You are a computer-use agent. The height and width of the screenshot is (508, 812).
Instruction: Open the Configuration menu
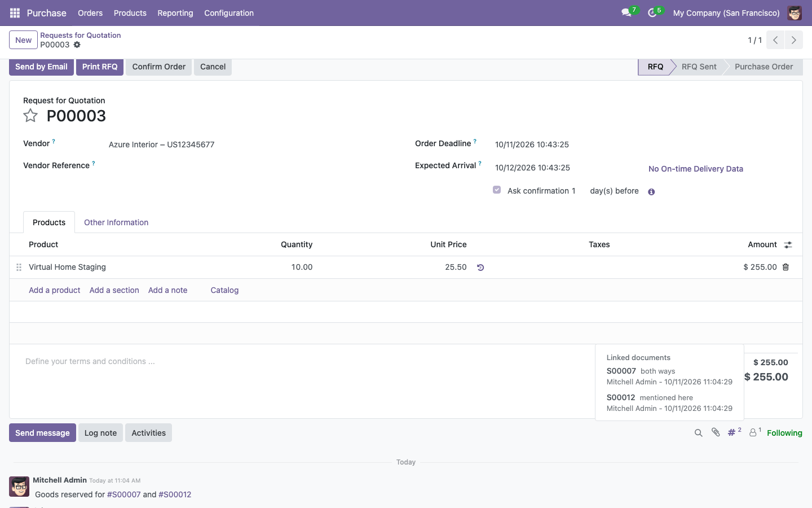point(229,13)
